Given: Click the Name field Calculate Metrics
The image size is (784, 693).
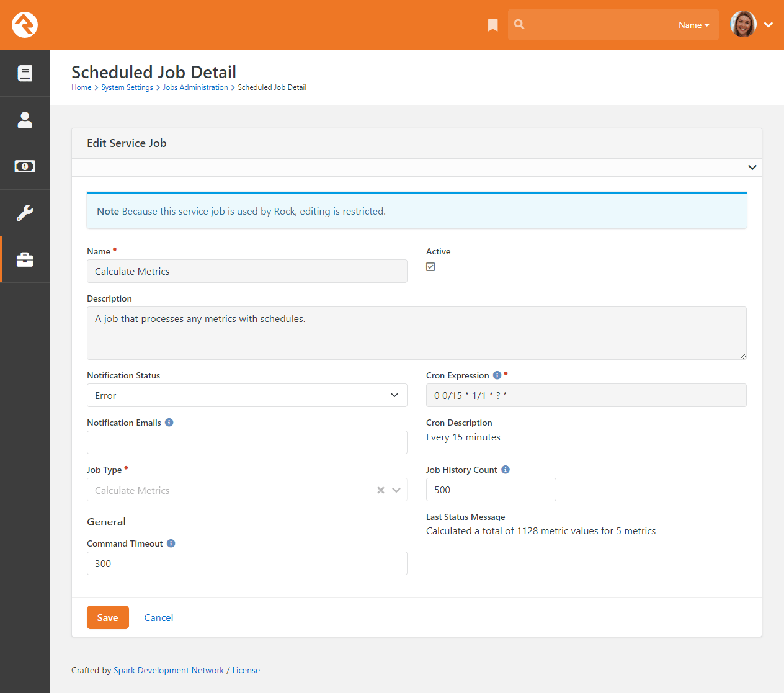Looking at the screenshot, I should (x=247, y=271).
